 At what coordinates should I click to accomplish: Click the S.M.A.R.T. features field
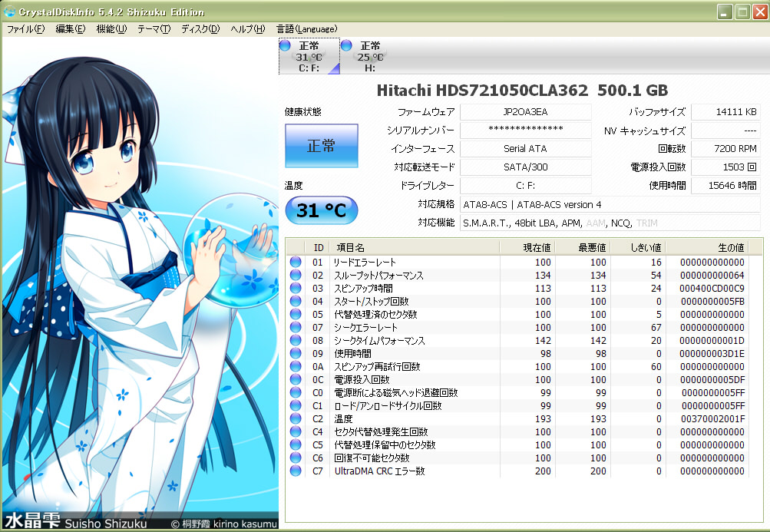(x=610, y=223)
